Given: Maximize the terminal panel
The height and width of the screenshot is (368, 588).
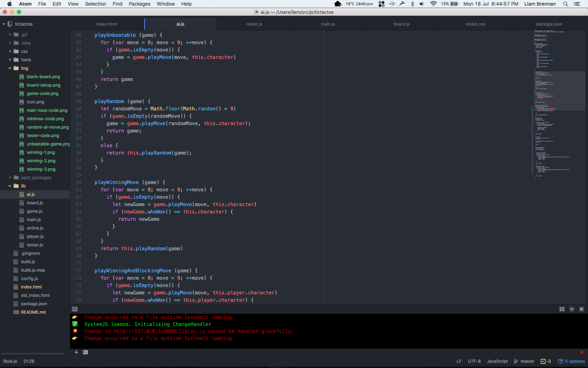Looking at the screenshot, I should [562, 309].
